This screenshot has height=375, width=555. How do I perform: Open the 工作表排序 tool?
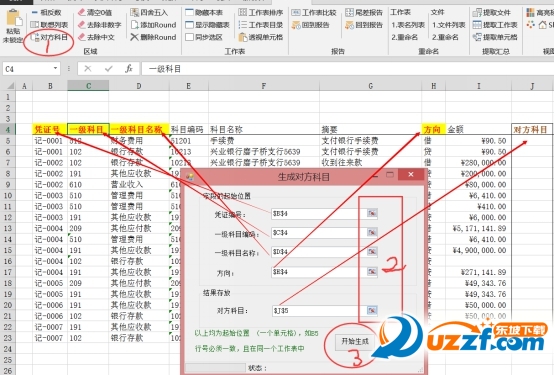click(261, 13)
